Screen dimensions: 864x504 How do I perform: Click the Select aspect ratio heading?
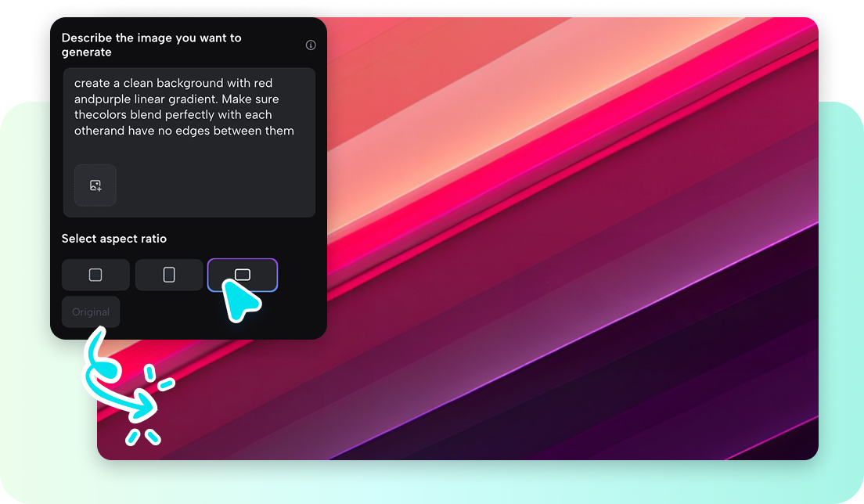[x=114, y=239]
